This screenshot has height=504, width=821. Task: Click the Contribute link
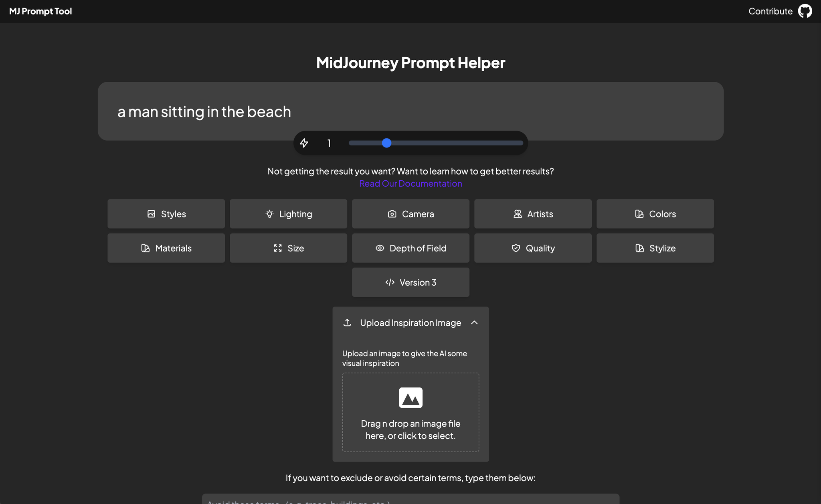(x=770, y=11)
